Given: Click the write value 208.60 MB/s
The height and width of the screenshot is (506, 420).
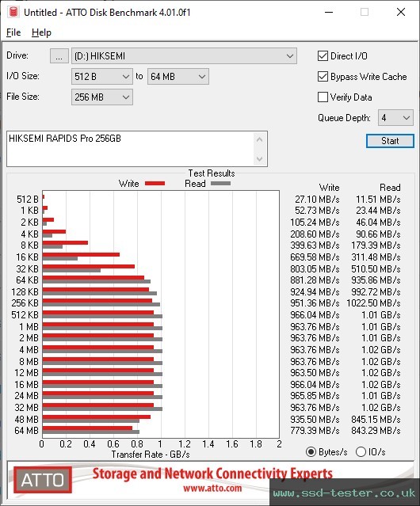Looking at the screenshot, I should [x=315, y=234].
